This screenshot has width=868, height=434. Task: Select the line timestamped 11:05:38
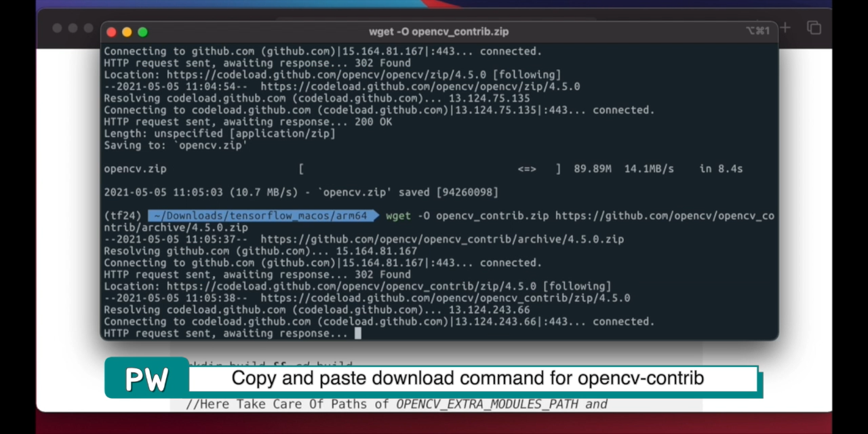click(367, 298)
